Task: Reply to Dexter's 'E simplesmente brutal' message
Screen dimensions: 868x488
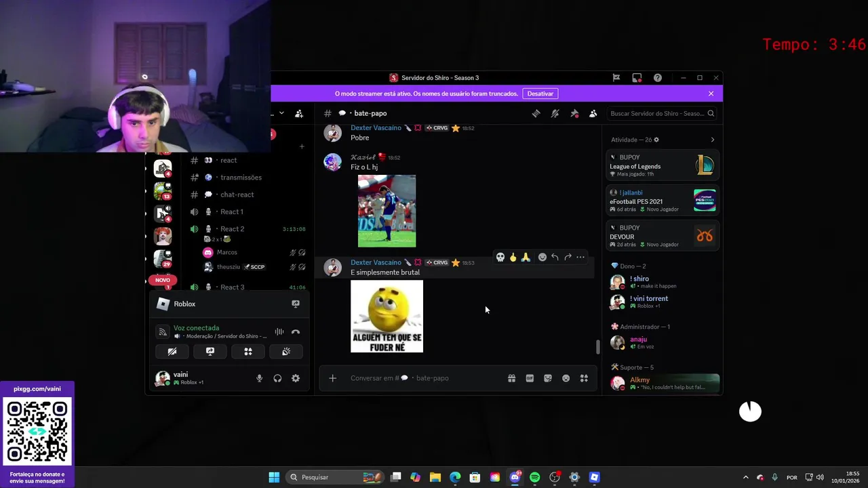Action: click(x=555, y=257)
